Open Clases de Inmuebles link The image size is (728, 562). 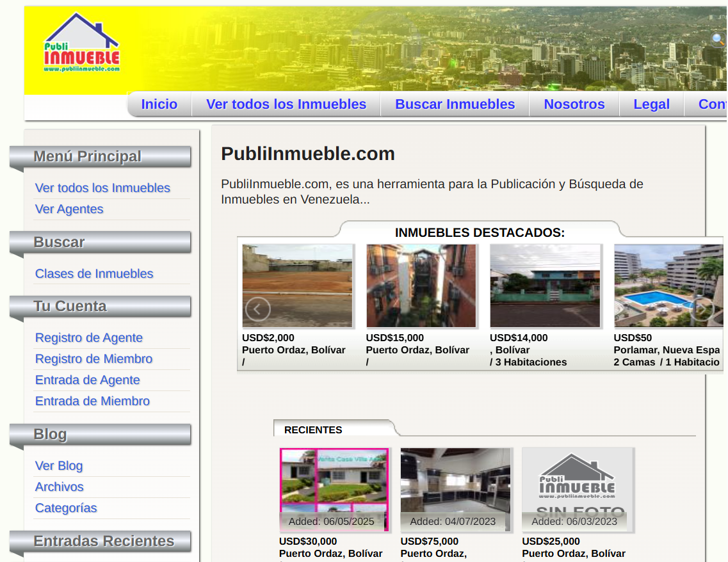94,274
